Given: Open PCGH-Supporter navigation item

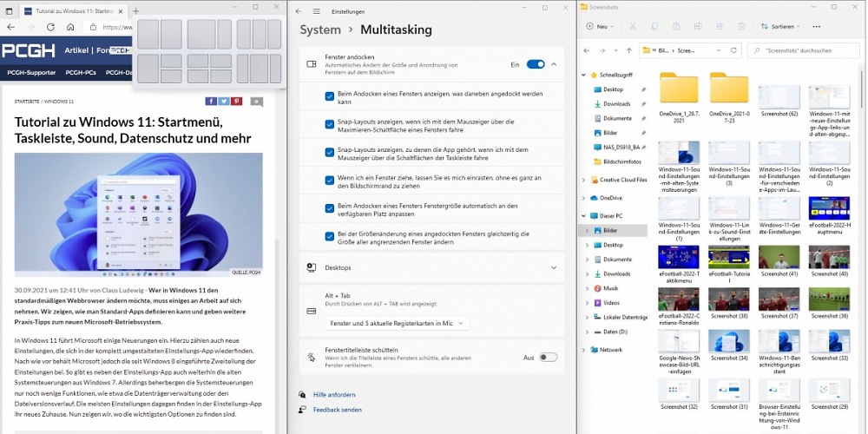Looking at the screenshot, I should [31, 73].
